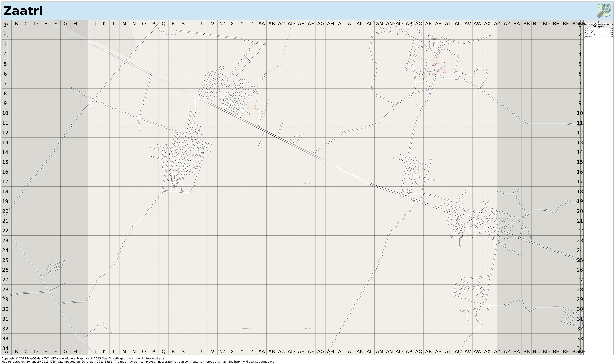
Task: Click the ruins icon beside the Barracks label
Action: click(x=429, y=74)
